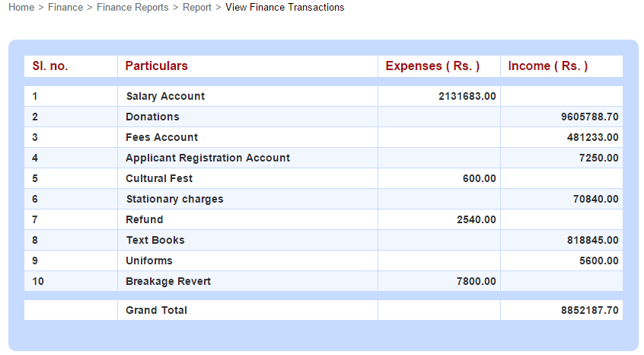This screenshot has height=355, width=644.
Task: Select Refund expense 2540.00
Action: (x=476, y=219)
